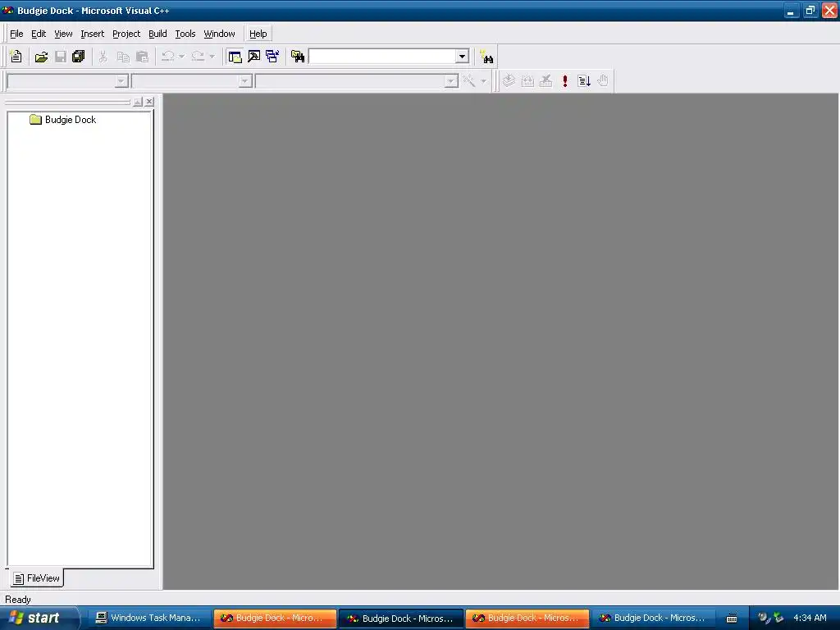The image size is (840, 630).
Task: Open the Build menu
Action: click(x=157, y=34)
